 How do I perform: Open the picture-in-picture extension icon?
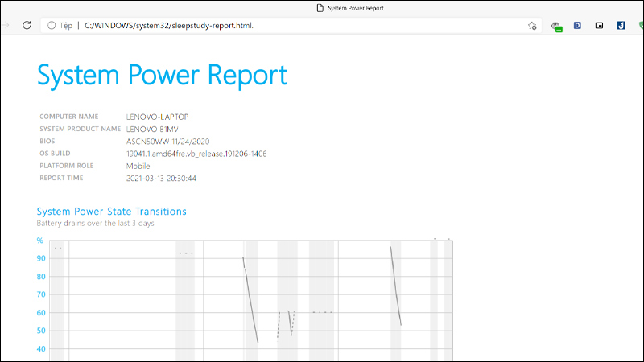599,26
